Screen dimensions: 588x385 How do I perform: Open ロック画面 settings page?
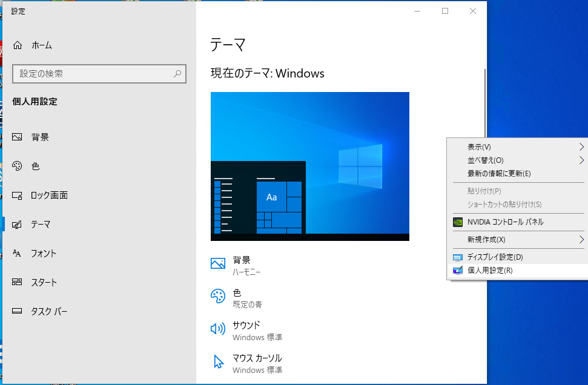[99, 196]
